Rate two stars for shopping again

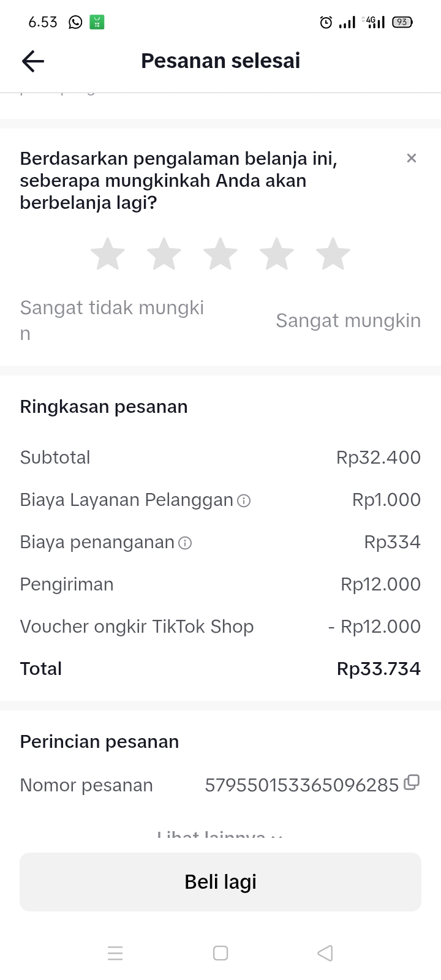(164, 254)
